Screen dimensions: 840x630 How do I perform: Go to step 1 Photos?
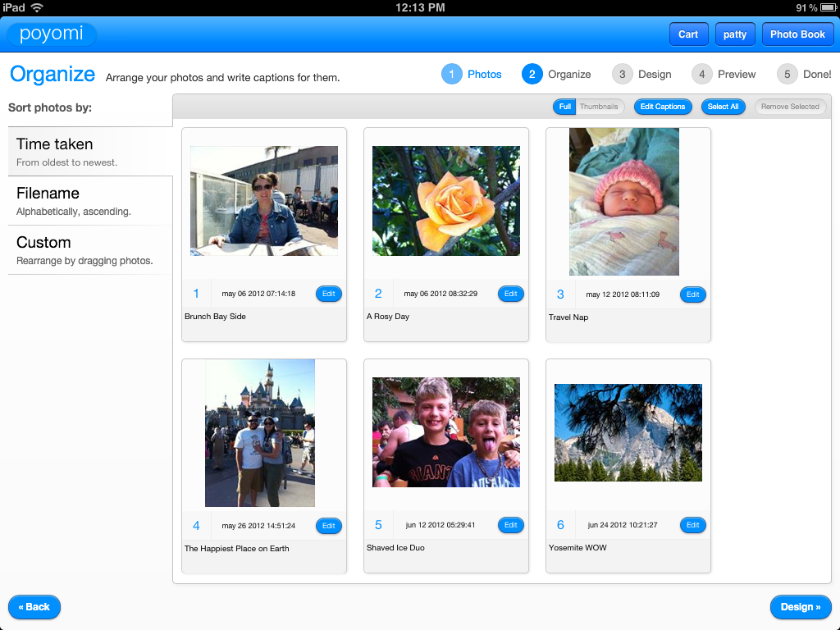[x=472, y=75]
